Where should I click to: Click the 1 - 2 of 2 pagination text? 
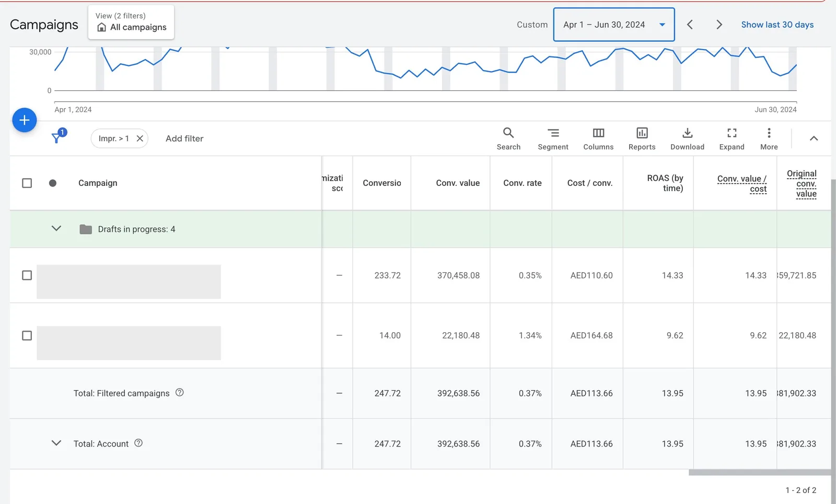(x=800, y=490)
